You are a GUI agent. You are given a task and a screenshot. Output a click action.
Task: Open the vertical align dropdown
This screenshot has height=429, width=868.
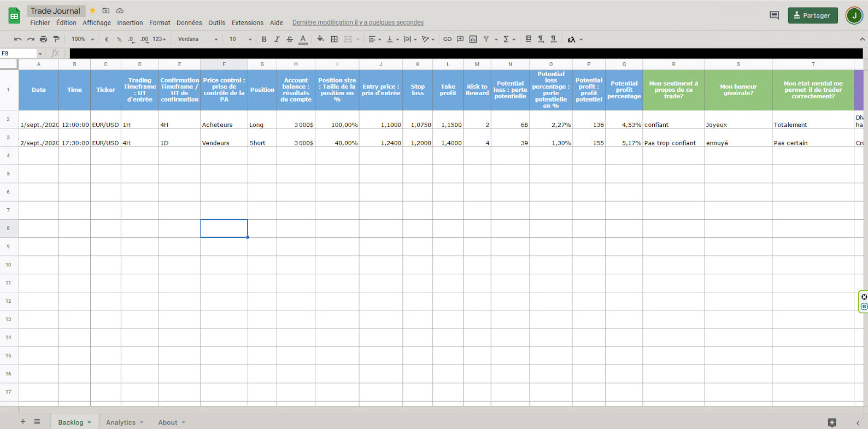[x=393, y=39]
